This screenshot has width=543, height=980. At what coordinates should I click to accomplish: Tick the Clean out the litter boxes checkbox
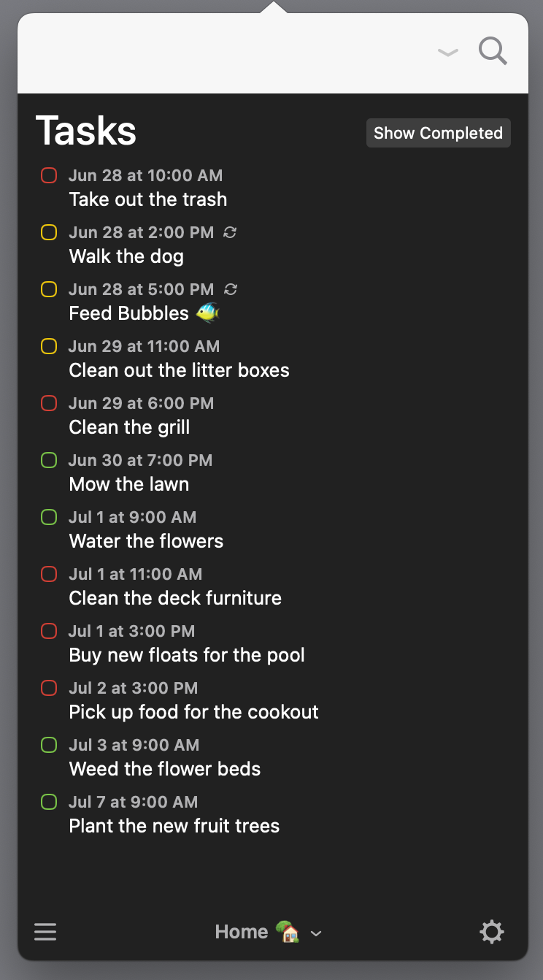49,347
